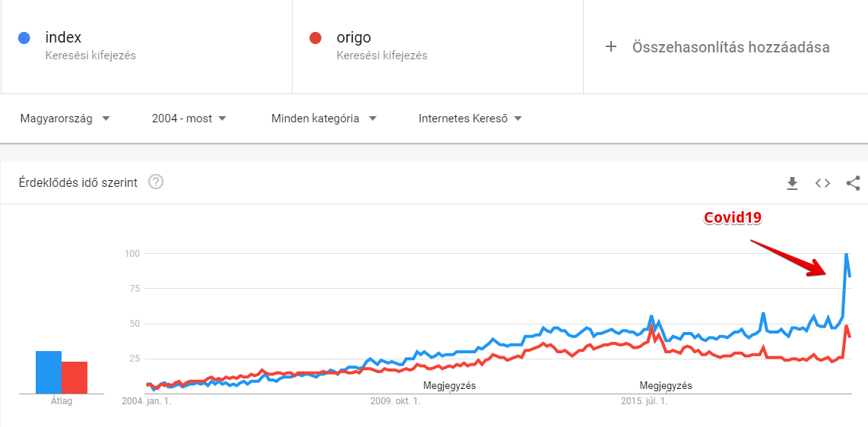This screenshot has width=868, height=427.
Task: Click the blue average bar
Action: pos(49,372)
